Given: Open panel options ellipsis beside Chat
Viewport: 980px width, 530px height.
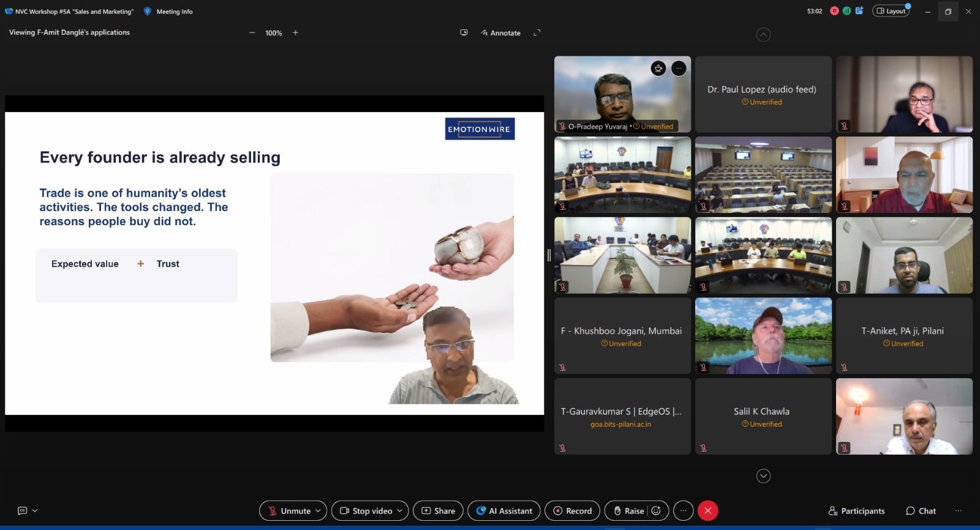Looking at the screenshot, I should coord(959,511).
